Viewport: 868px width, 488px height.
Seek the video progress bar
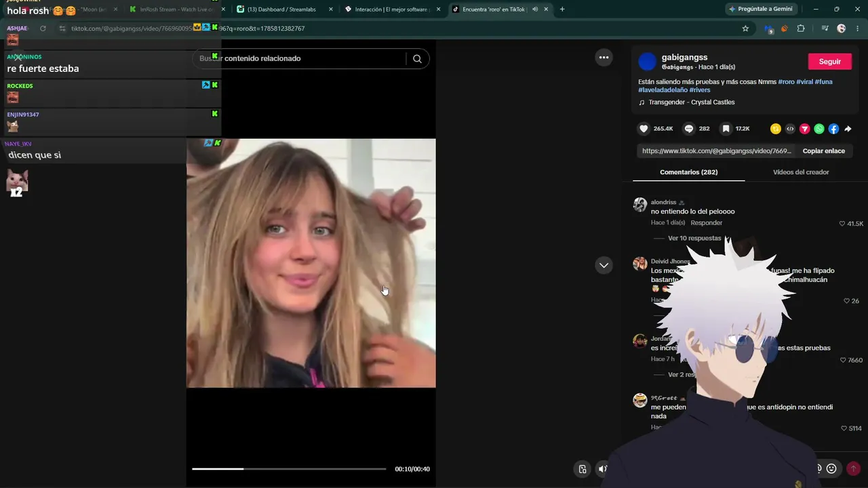click(x=289, y=469)
